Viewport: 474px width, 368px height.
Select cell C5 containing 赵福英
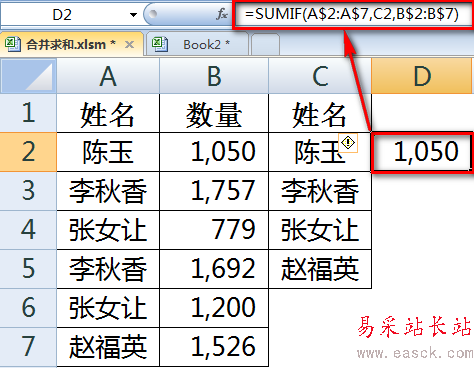pyautogui.click(x=320, y=269)
